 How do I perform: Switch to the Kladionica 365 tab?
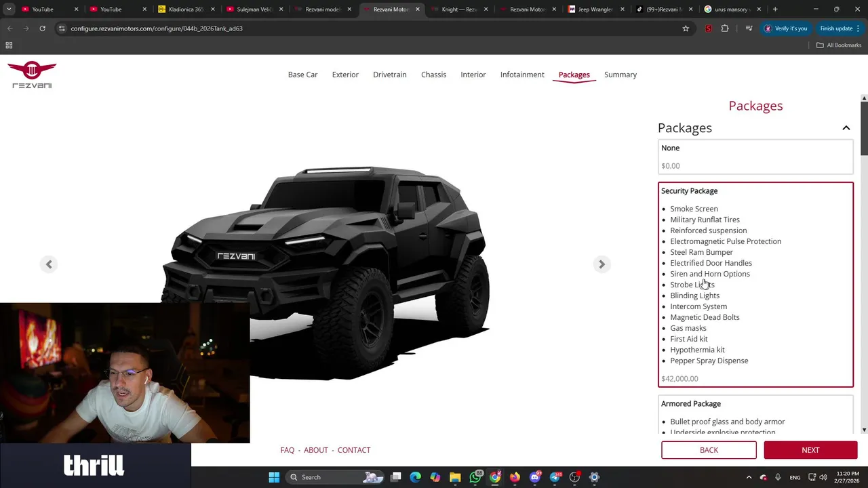tap(186, 9)
